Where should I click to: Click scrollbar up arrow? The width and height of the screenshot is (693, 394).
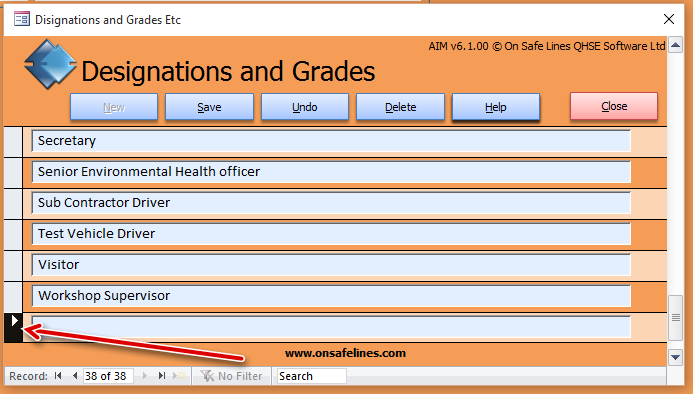click(675, 45)
